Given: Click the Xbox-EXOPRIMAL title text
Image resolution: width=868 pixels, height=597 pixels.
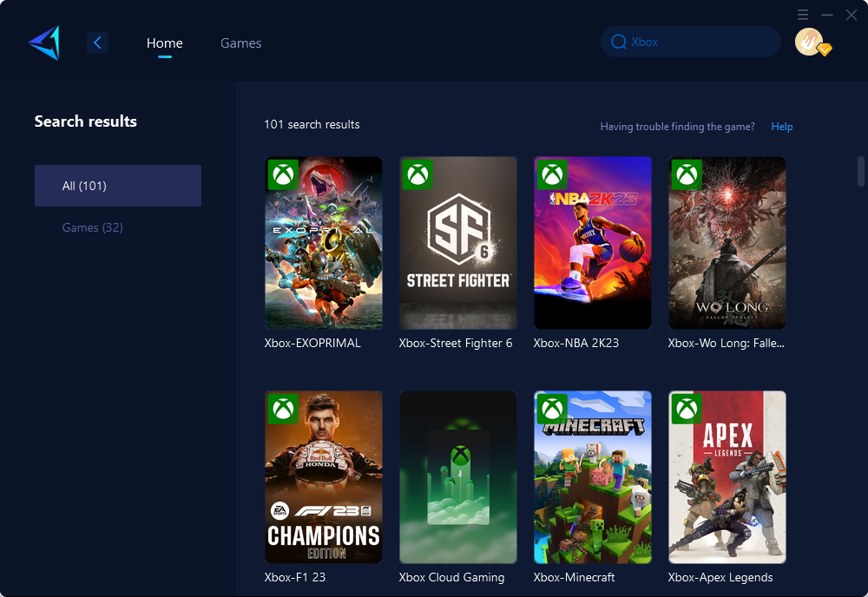Looking at the screenshot, I should click(x=312, y=343).
